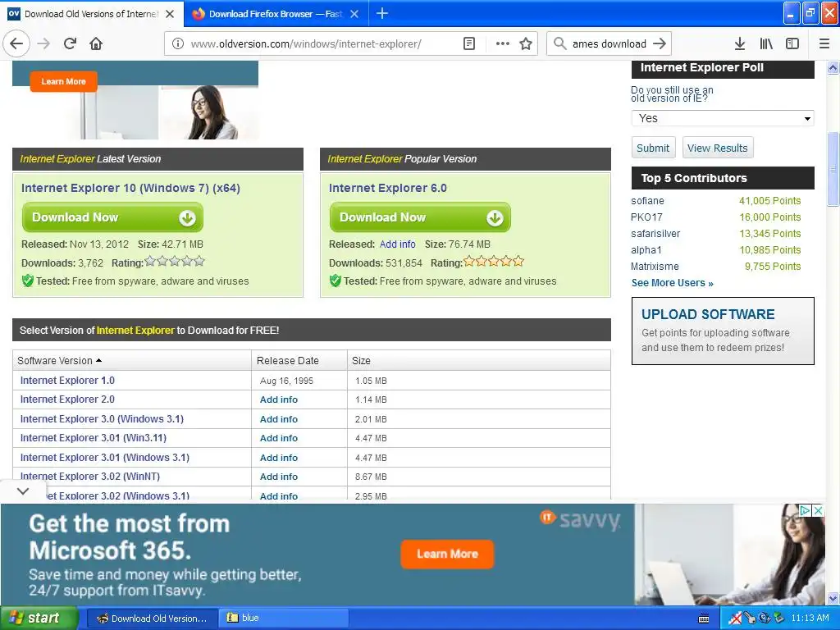Toggle reader view icon
The image size is (840, 630).
(468, 44)
